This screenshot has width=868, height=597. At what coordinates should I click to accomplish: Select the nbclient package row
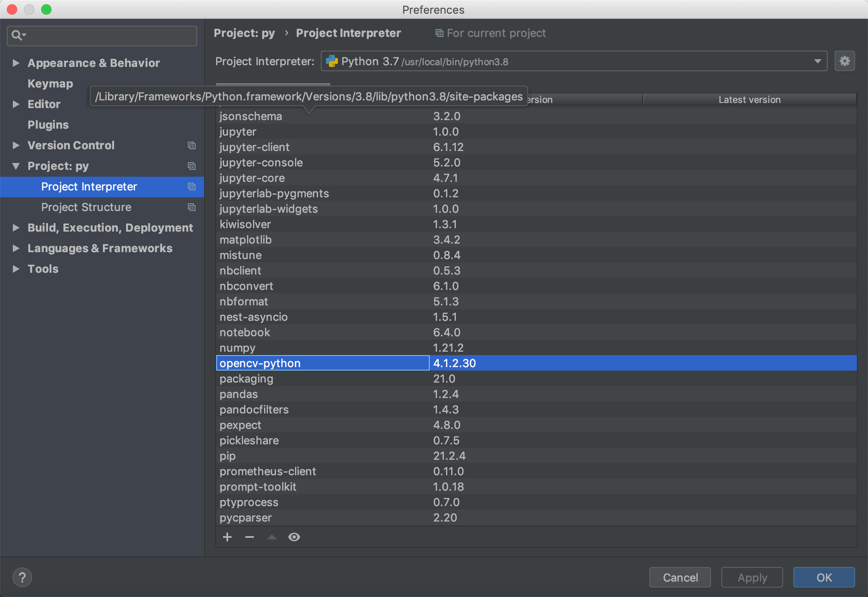tap(536, 271)
